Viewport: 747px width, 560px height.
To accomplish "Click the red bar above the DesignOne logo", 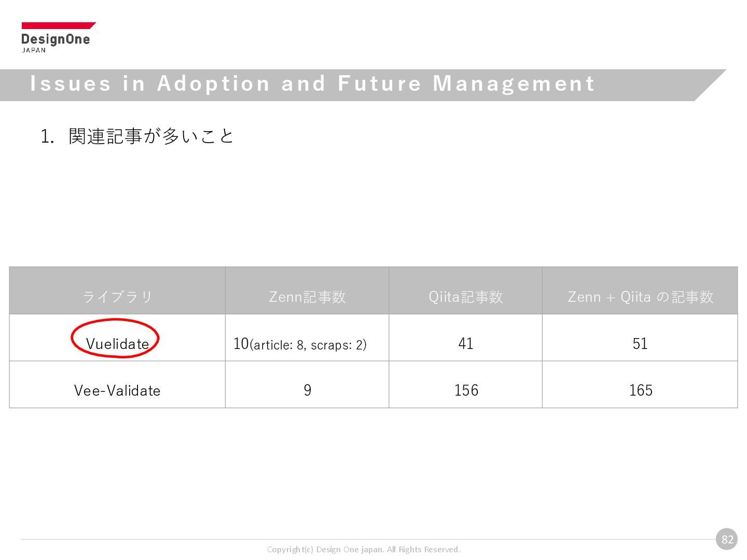I will click(57, 25).
